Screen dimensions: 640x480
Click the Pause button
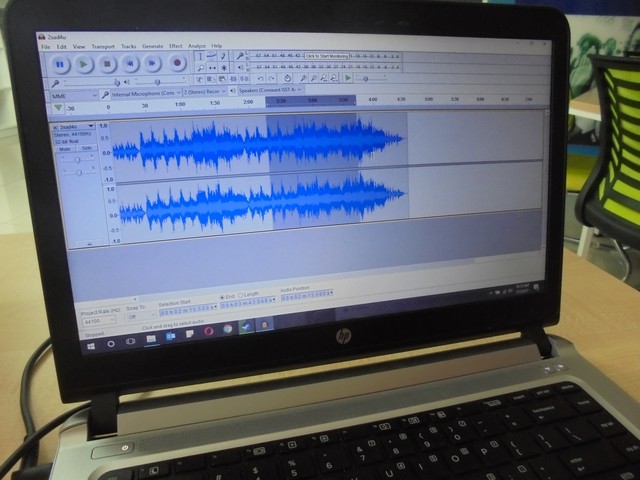pyautogui.click(x=60, y=64)
